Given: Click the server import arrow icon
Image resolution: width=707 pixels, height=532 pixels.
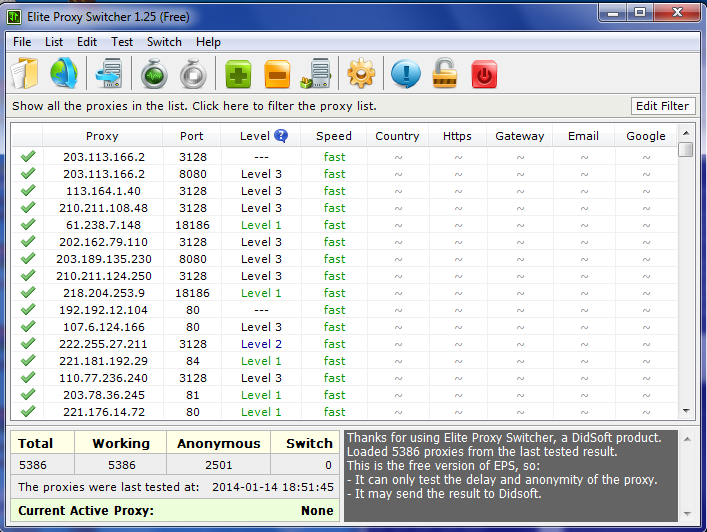Looking at the screenshot, I should coord(109,73).
